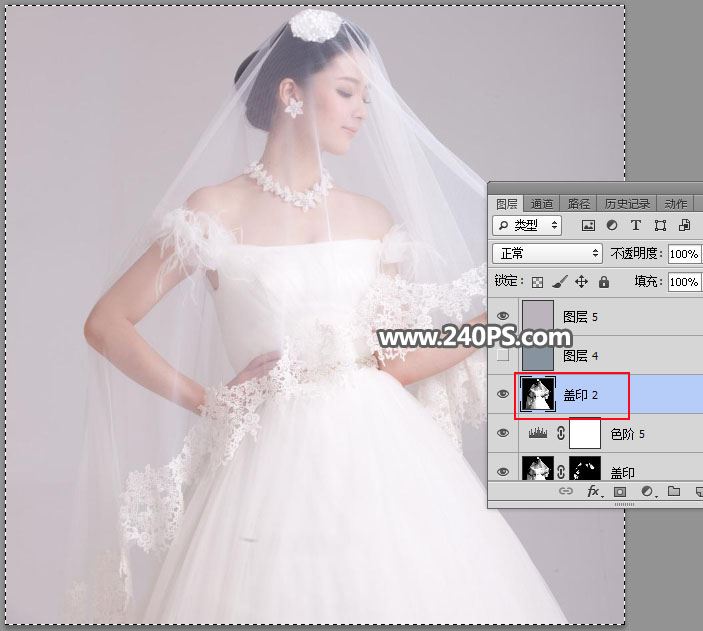The height and width of the screenshot is (631, 703).
Task: Open layer filter 类型 dropdown
Action: coord(527,225)
